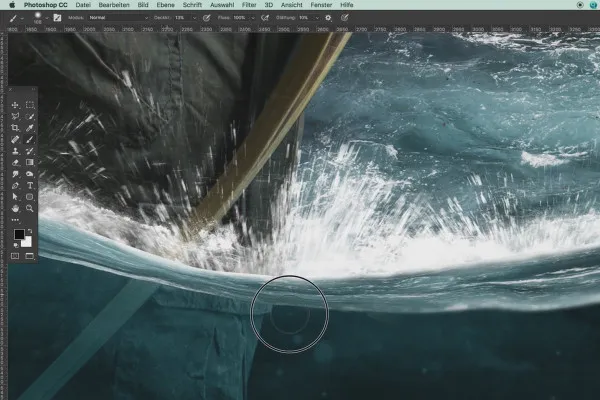
Task: Expand the Deckkr. opacity slider arrow
Action: click(194, 18)
